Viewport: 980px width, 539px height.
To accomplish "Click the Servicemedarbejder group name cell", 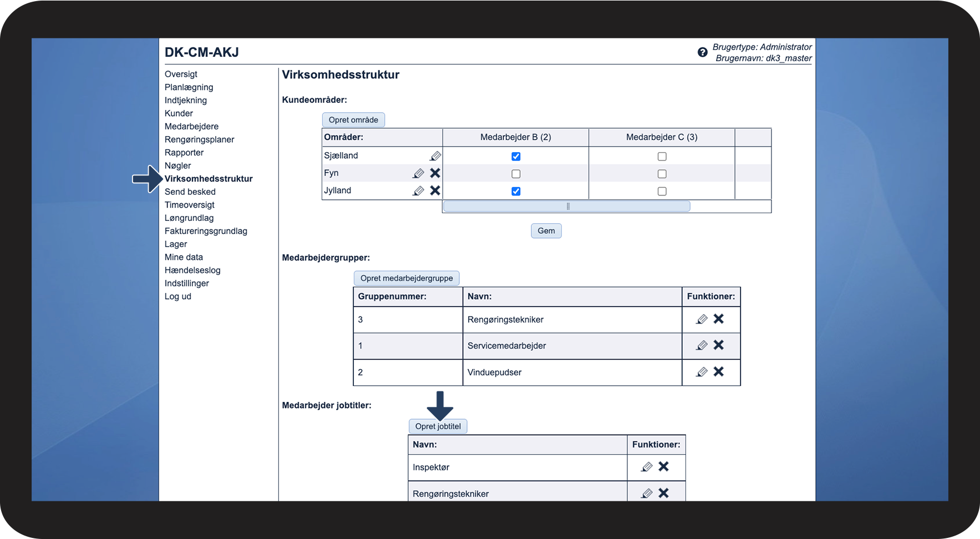I will [x=572, y=346].
